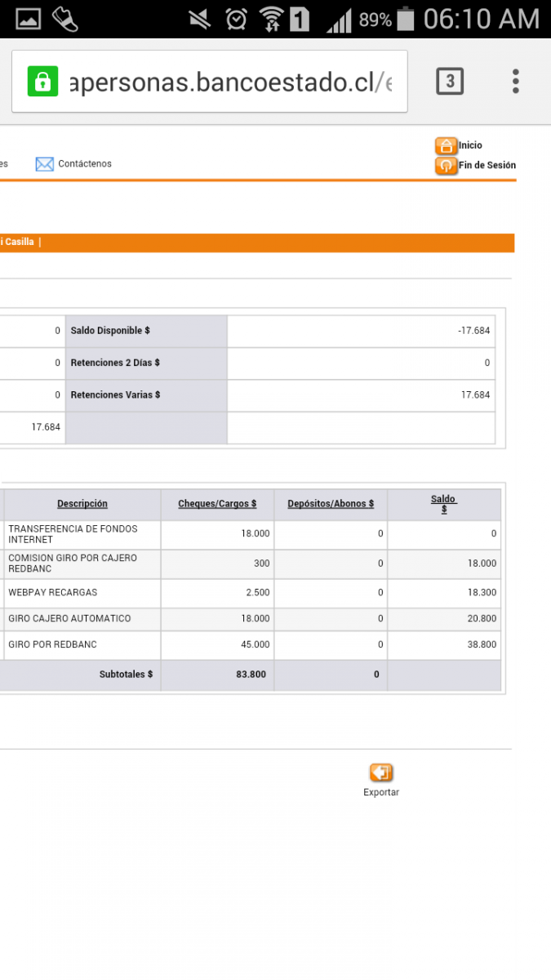This screenshot has width=551, height=980.
Task: Click the Exportar label
Action: [x=381, y=792]
